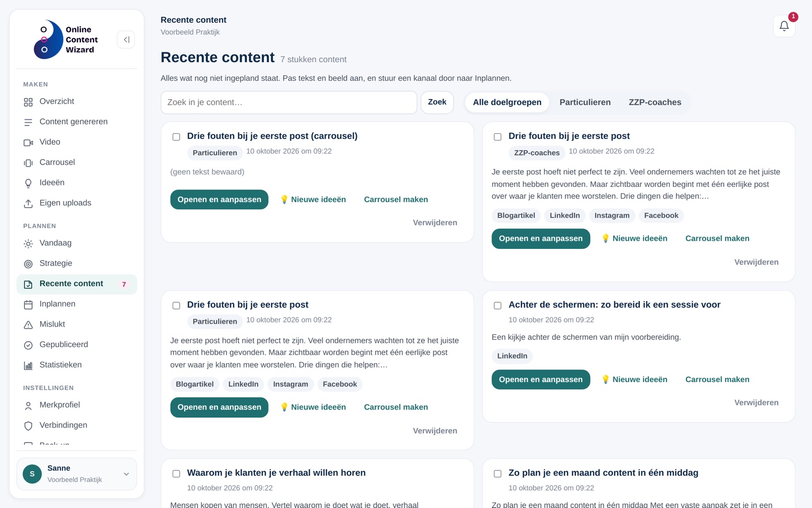Click the 'Zoek in je content' search field
Image resolution: width=812 pixels, height=508 pixels.
(x=289, y=103)
